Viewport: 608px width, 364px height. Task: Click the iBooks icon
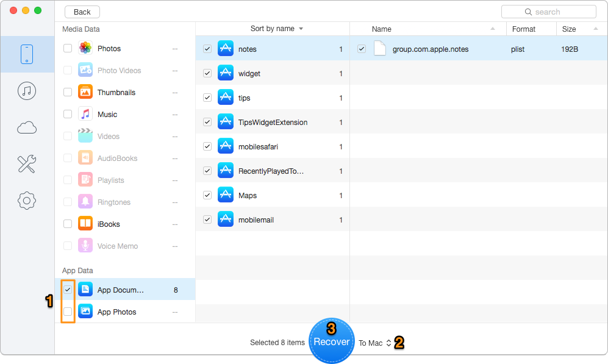click(85, 224)
